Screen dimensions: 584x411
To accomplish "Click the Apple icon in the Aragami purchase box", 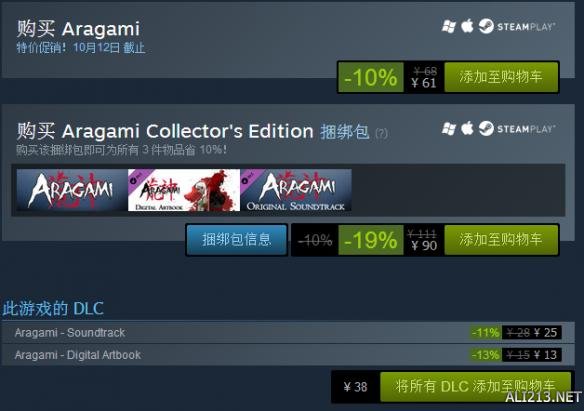I will [467, 26].
